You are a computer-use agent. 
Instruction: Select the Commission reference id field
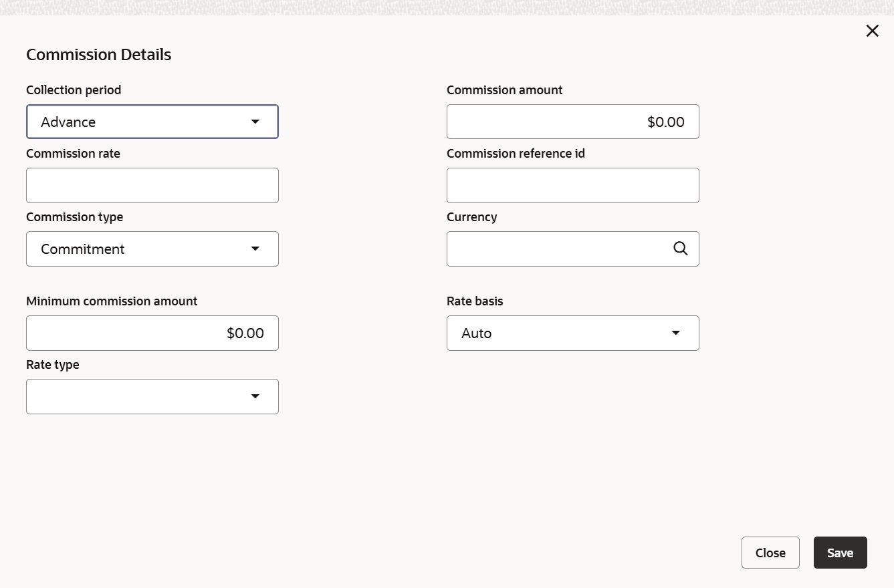tap(572, 185)
